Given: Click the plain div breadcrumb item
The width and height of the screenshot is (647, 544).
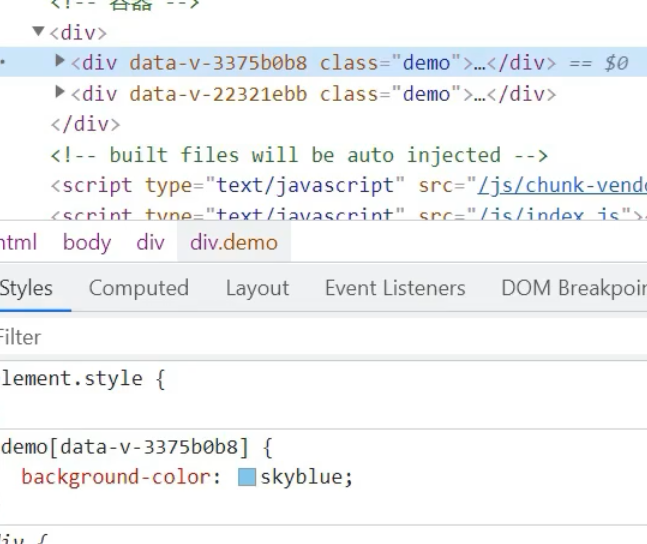Looking at the screenshot, I should pyautogui.click(x=150, y=242).
